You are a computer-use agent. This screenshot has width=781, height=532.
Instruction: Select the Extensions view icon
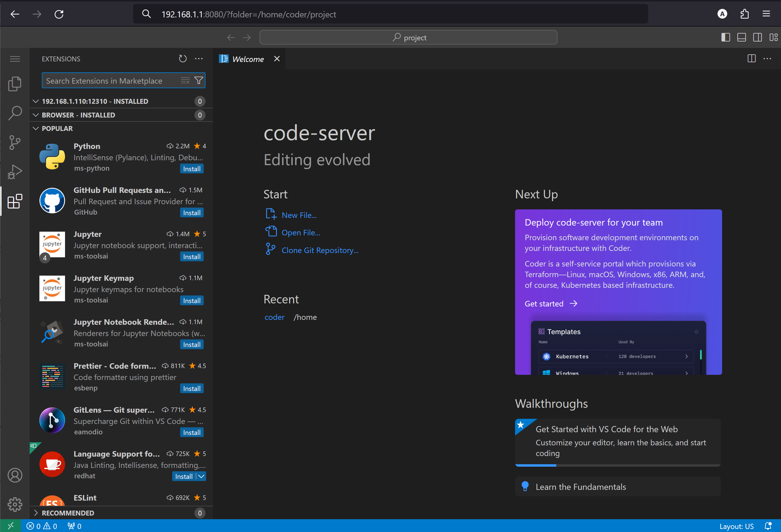tap(15, 201)
